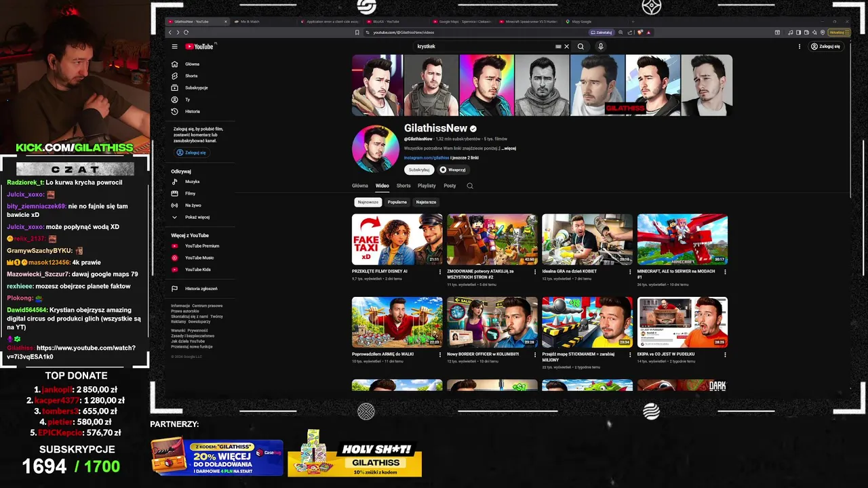Open Idealna GRA na dzień KOBIET thumbnail
The image size is (868, 488).
587,239
